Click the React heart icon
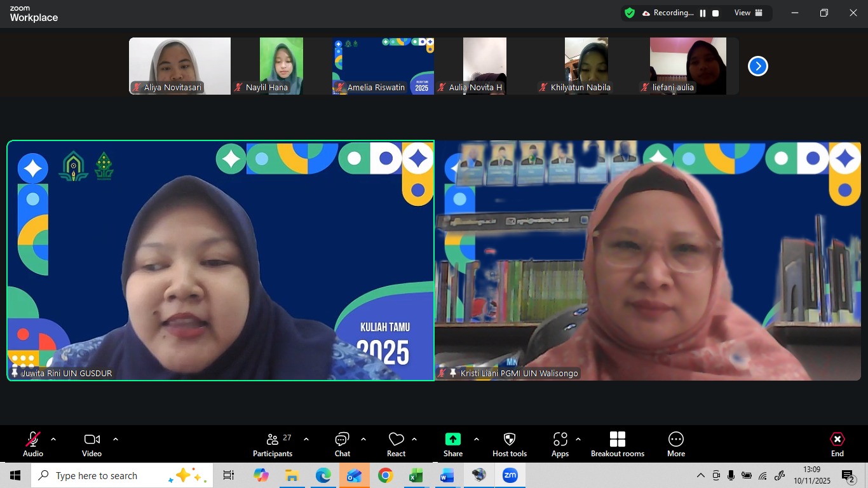 point(396,444)
